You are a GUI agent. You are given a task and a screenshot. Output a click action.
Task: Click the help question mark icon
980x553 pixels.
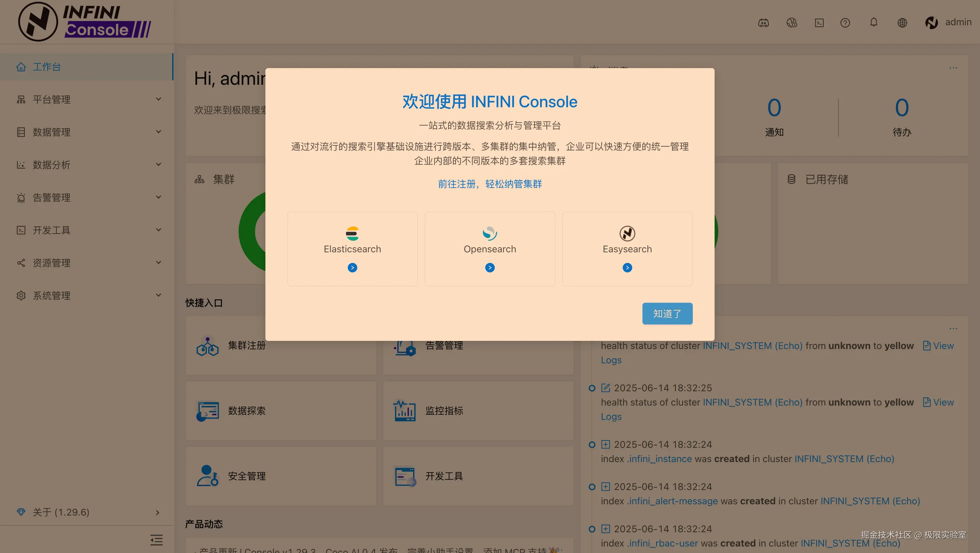pyautogui.click(x=845, y=23)
